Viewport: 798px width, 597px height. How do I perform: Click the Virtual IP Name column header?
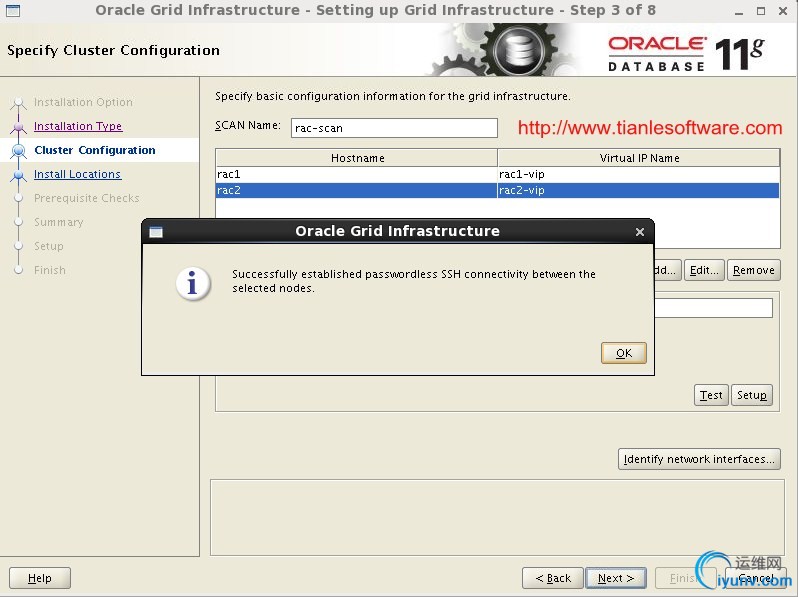639,158
